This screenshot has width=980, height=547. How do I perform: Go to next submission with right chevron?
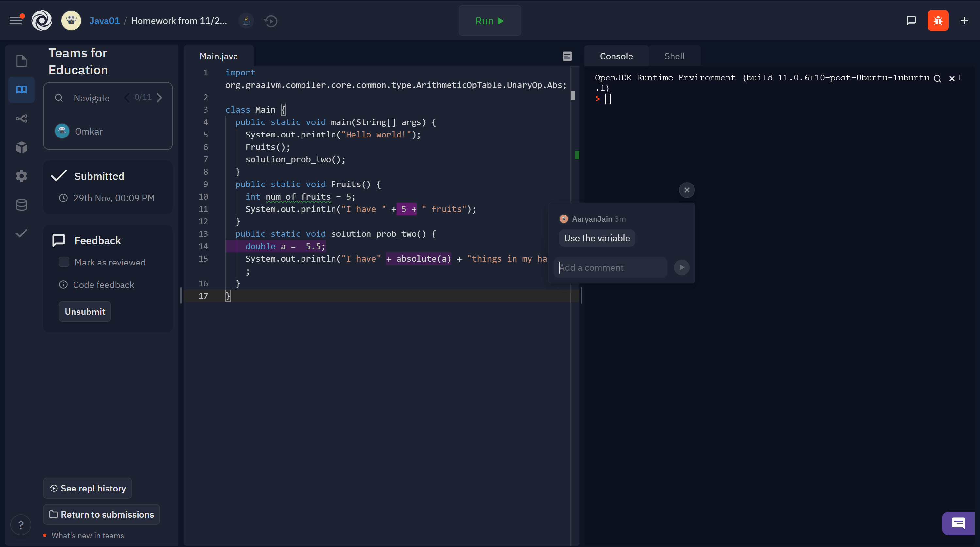tap(160, 98)
